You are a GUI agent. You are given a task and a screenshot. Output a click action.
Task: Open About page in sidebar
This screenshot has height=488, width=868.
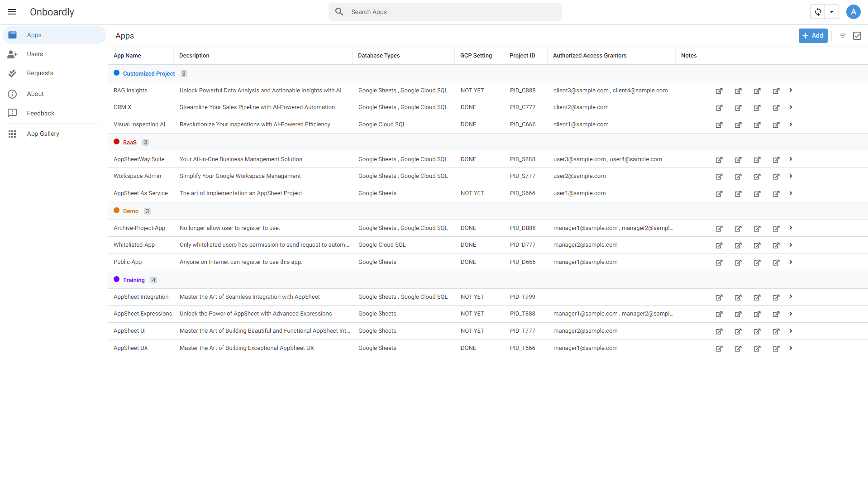tap(54, 94)
